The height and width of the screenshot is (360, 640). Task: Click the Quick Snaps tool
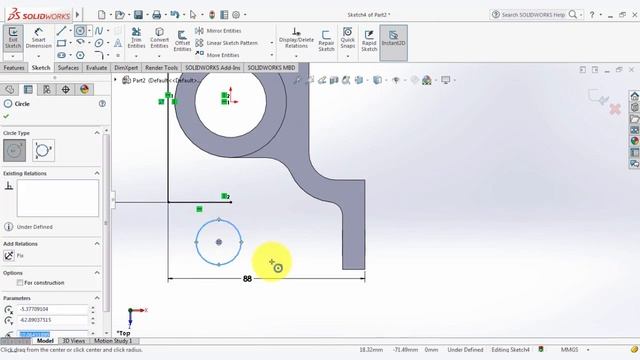[x=347, y=38]
